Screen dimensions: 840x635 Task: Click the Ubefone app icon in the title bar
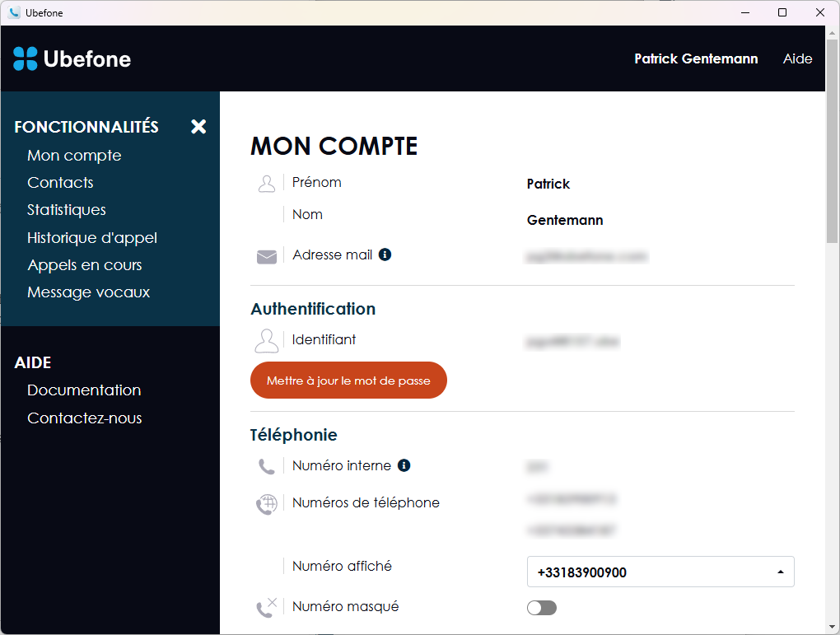[x=15, y=12]
